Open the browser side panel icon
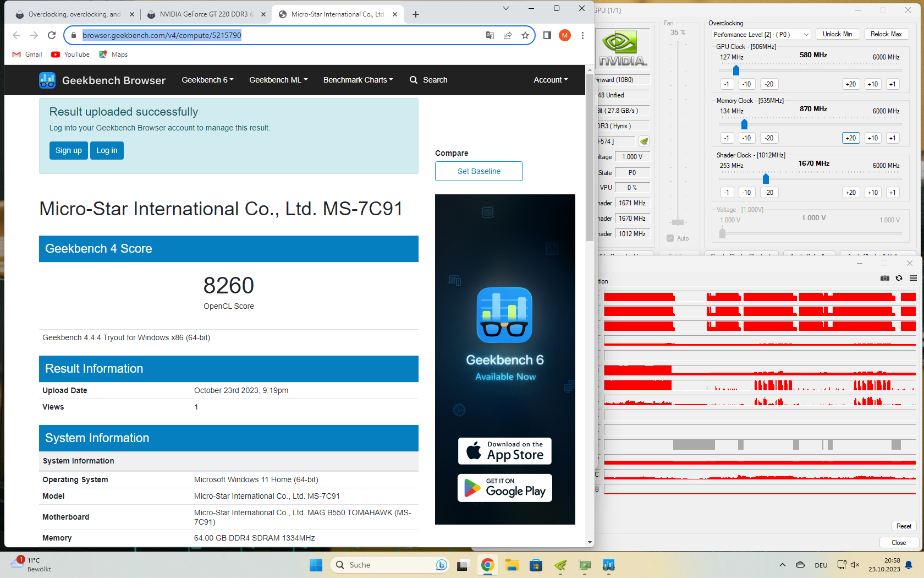The image size is (924, 578). click(547, 35)
